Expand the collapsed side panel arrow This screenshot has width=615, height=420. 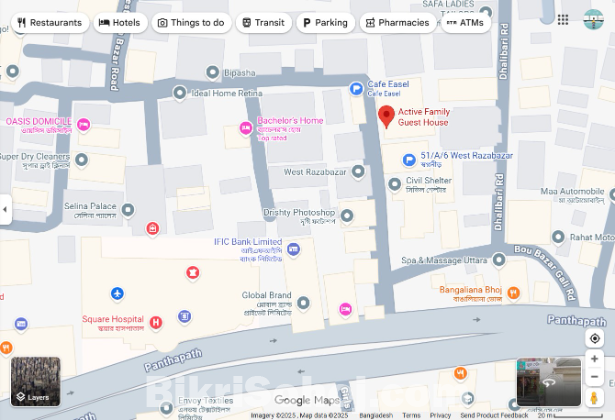[5, 209]
